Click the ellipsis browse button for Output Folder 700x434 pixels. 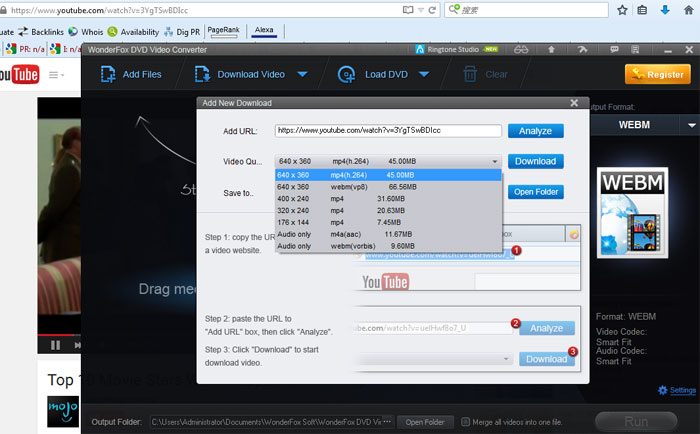[x=387, y=421]
